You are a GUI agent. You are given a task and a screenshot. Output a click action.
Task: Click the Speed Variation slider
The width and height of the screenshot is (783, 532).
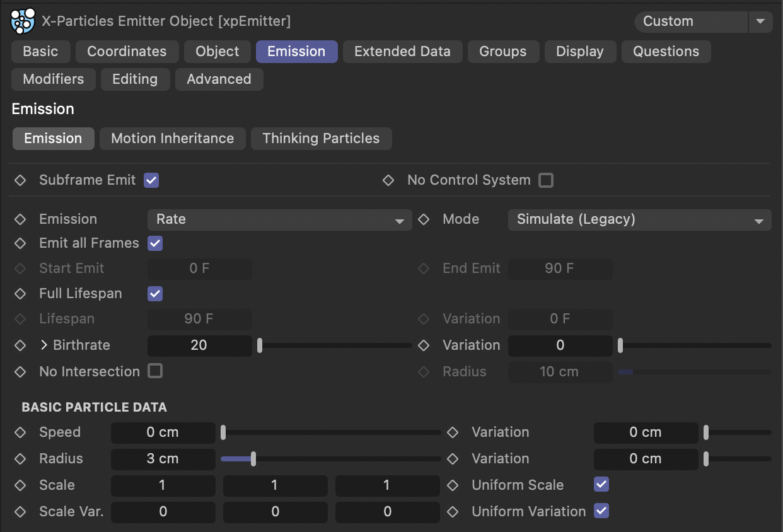(738, 432)
